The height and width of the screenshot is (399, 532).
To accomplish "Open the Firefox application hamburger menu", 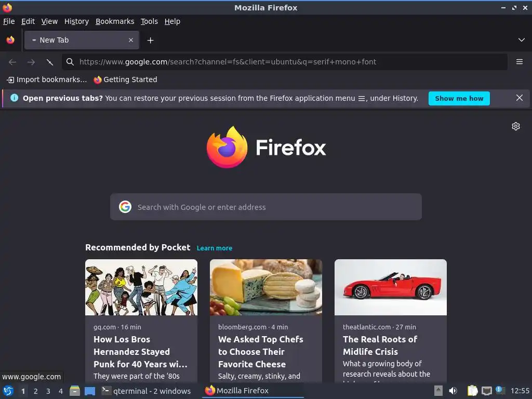I will click(x=520, y=62).
